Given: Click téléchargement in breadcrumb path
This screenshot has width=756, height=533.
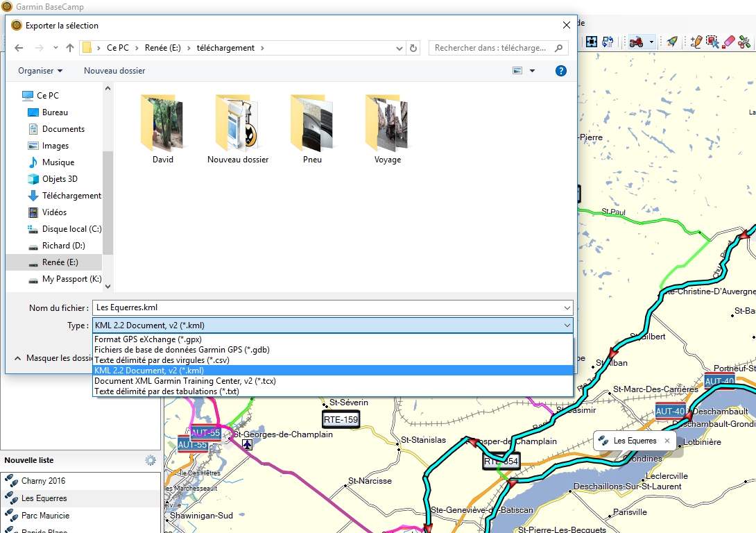Looking at the screenshot, I should [x=225, y=48].
